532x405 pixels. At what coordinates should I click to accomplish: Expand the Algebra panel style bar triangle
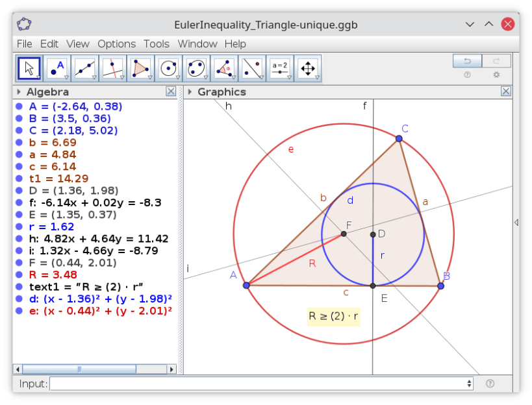(19, 92)
